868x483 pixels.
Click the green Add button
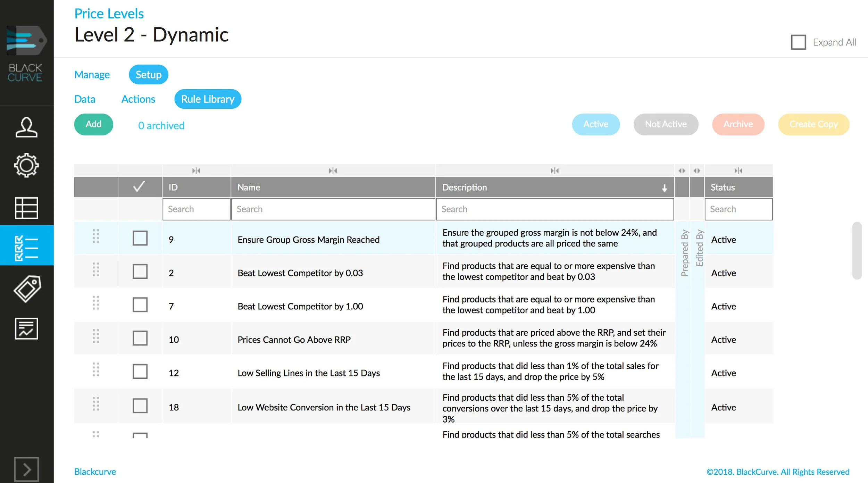(x=93, y=124)
